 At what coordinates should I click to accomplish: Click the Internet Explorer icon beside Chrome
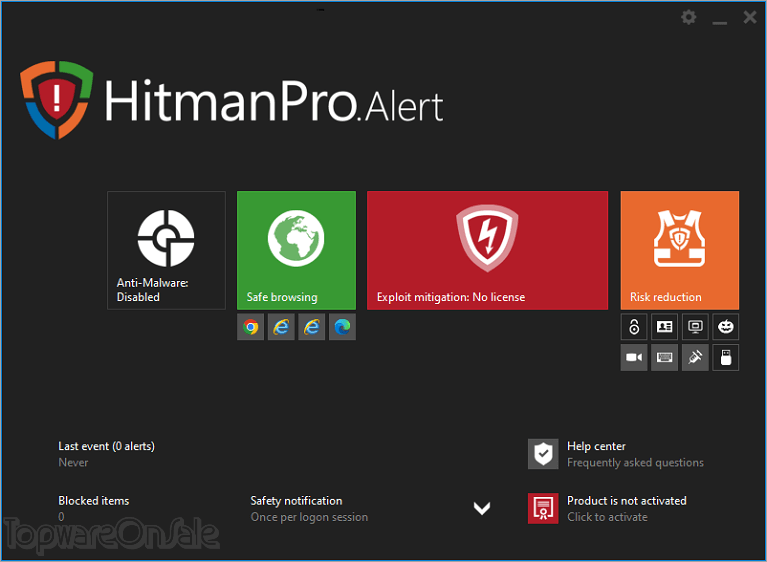pyautogui.click(x=281, y=327)
